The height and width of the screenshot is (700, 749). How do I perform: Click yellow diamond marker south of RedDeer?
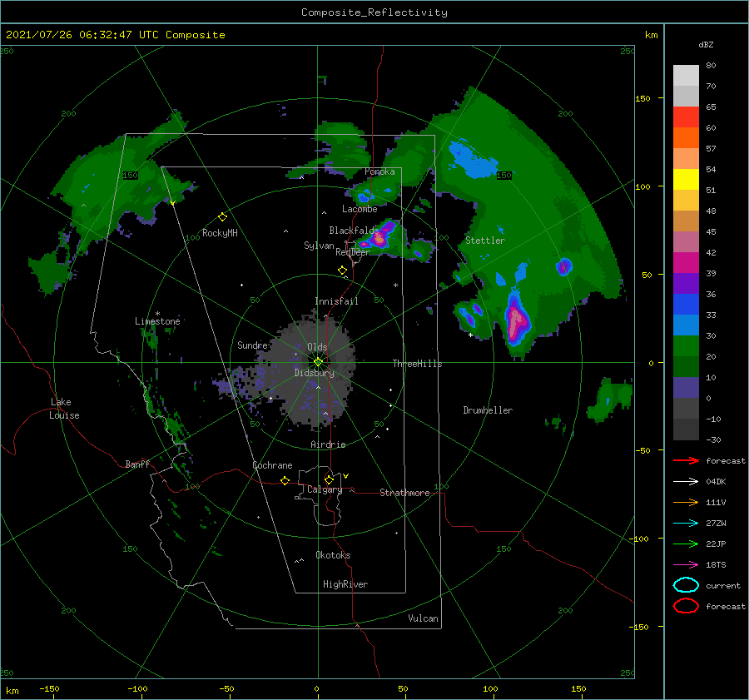tap(343, 271)
